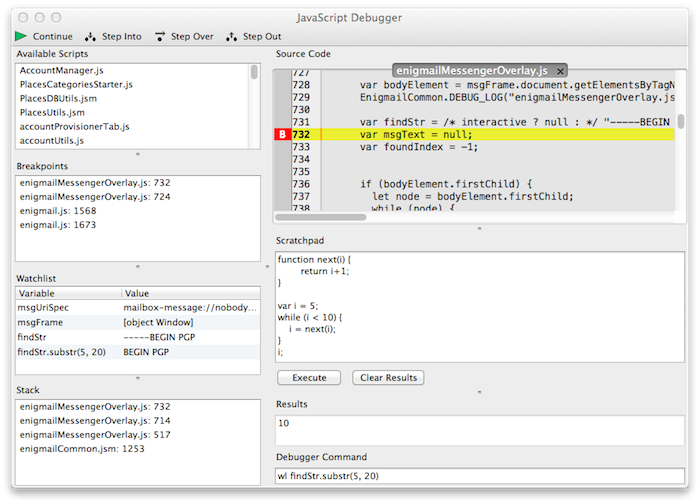Click the Debugger Command input field
The height and width of the screenshot is (504, 700).
(480, 476)
